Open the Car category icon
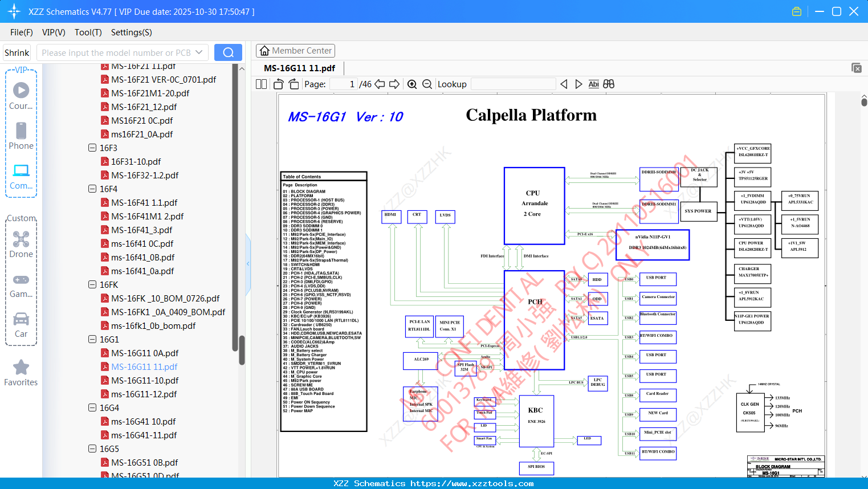The image size is (868, 489). 21,324
